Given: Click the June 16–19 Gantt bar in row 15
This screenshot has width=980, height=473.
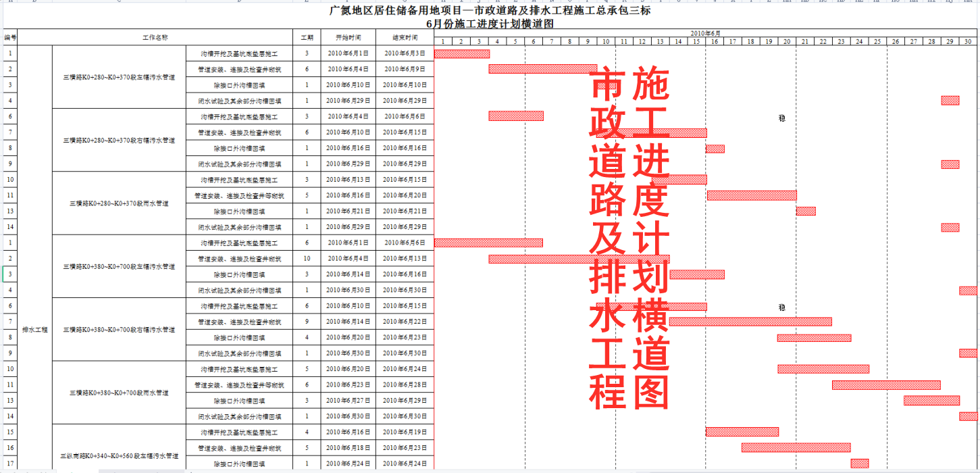Looking at the screenshot, I should click(x=743, y=432).
